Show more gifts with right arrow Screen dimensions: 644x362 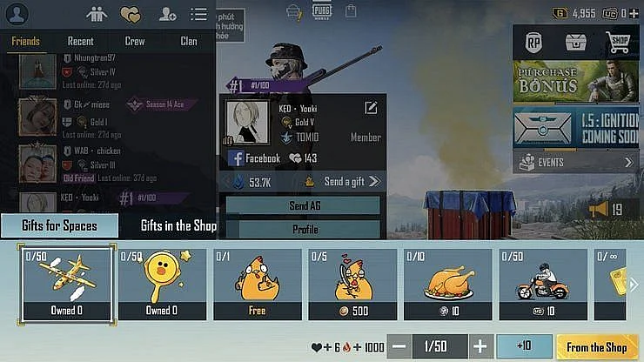tap(634, 285)
